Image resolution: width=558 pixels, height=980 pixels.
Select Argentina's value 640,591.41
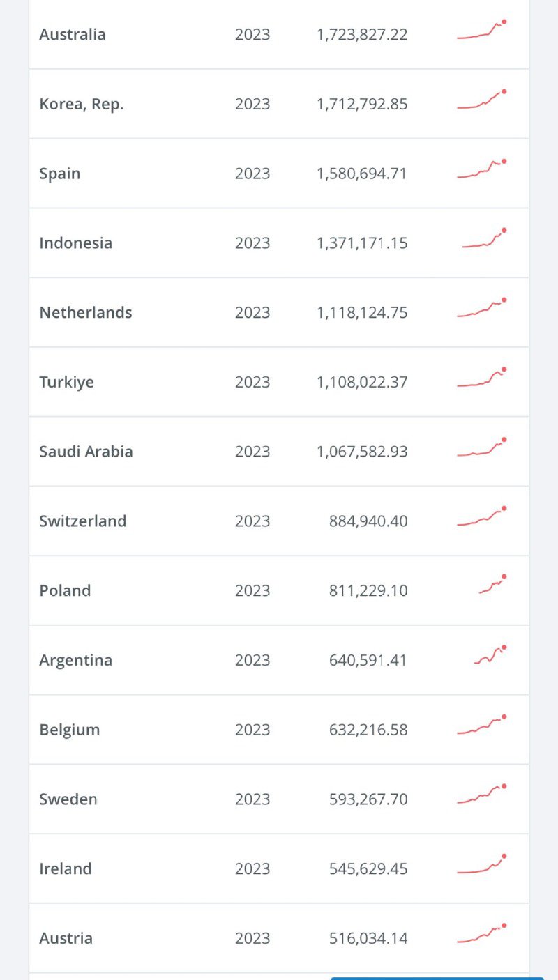tap(368, 660)
